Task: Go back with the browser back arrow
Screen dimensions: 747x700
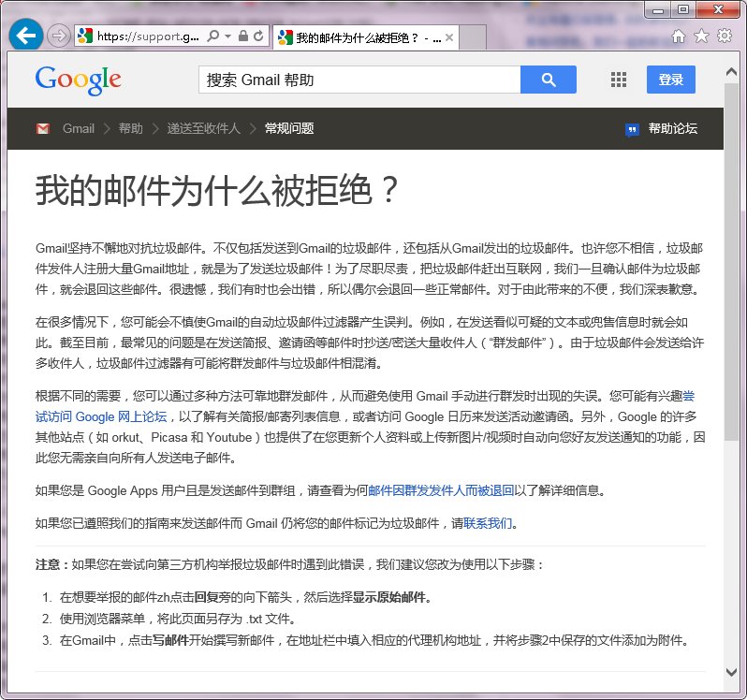Action: point(25,36)
